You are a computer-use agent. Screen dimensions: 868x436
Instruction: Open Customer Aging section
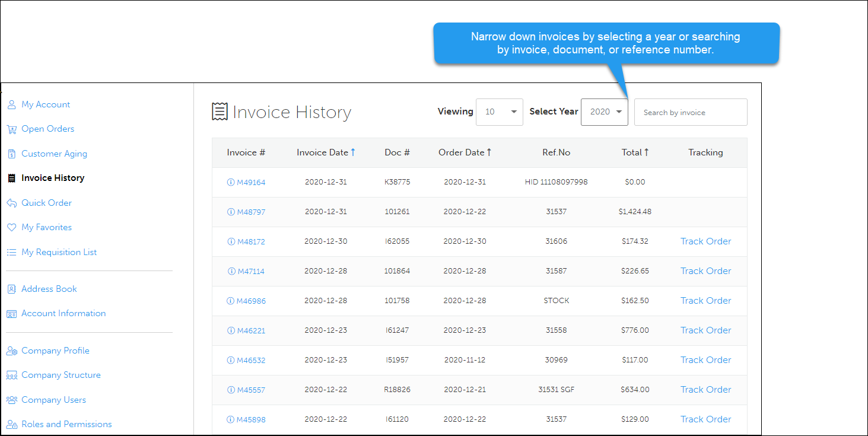click(54, 154)
